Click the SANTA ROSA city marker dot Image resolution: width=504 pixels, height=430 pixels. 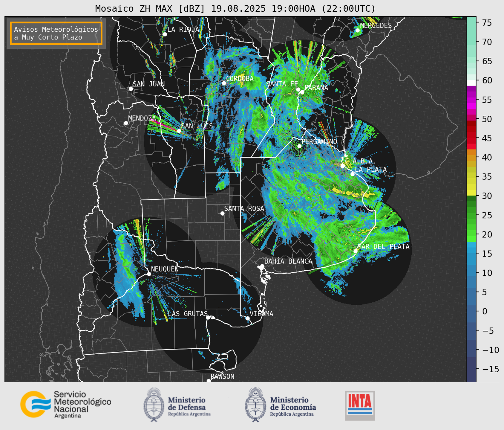click(222, 213)
